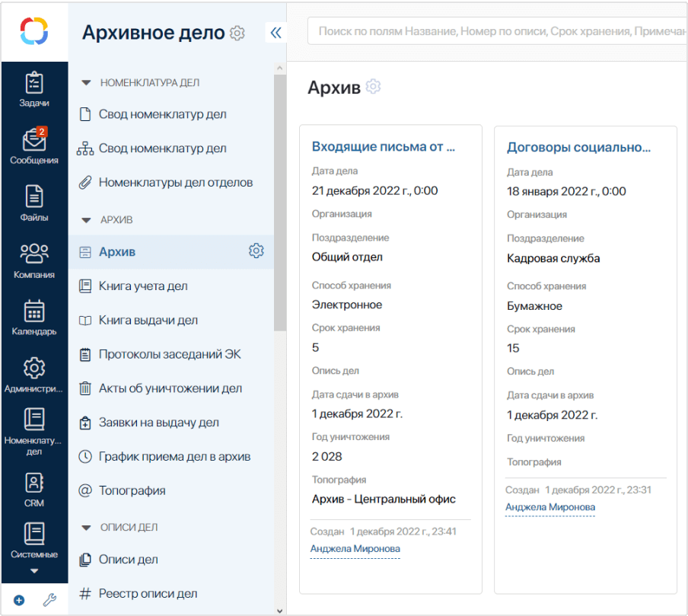Viewport: 688px width, 616px height.
Task: Collapse the НОМЕНКЛАТУРА ДЕЛ group
Action: tap(87, 82)
